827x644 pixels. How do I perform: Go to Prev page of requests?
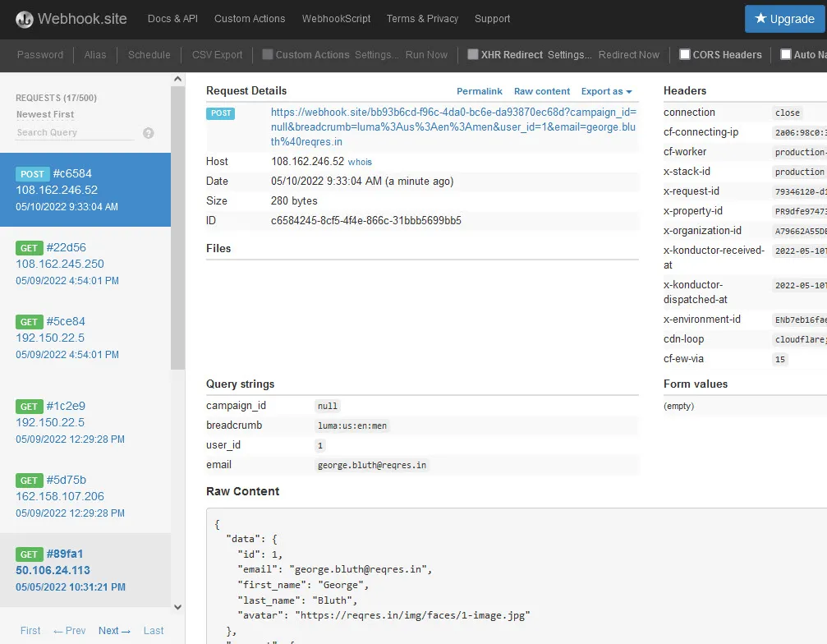(70, 631)
